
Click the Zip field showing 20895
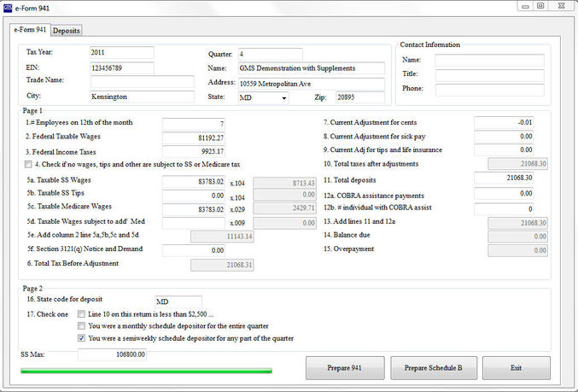(x=360, y=97)
